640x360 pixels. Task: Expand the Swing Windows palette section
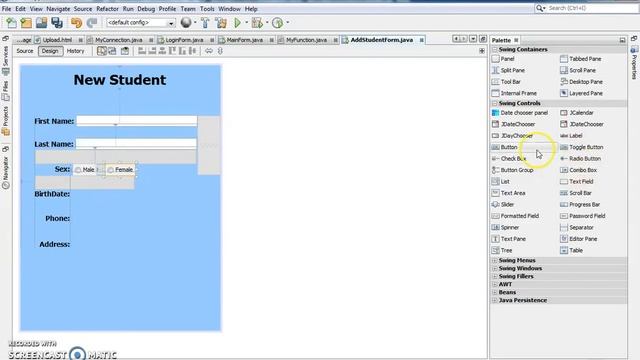(494, 269)
